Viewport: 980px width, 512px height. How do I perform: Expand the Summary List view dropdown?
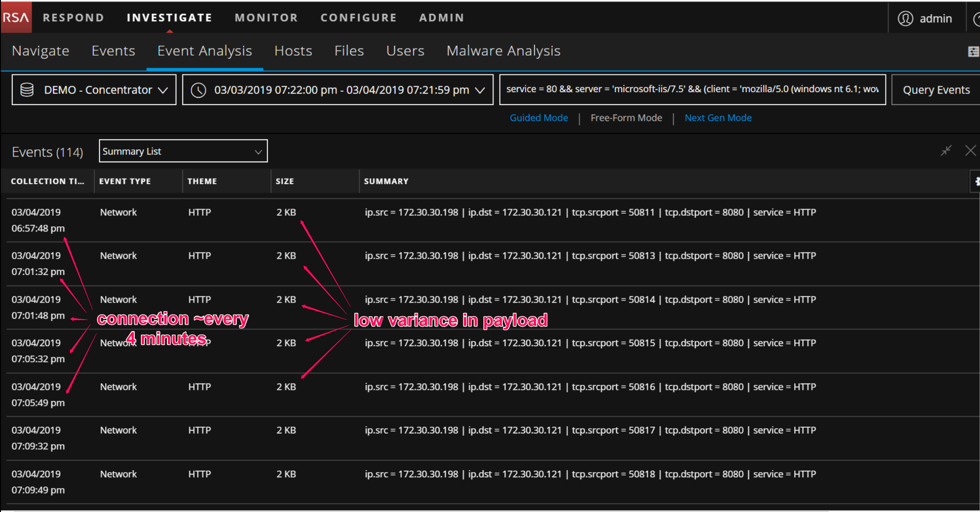click(258, 151)
